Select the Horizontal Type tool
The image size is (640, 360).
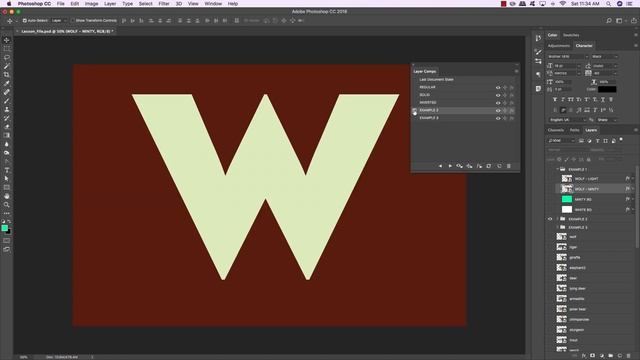[7, 170]
